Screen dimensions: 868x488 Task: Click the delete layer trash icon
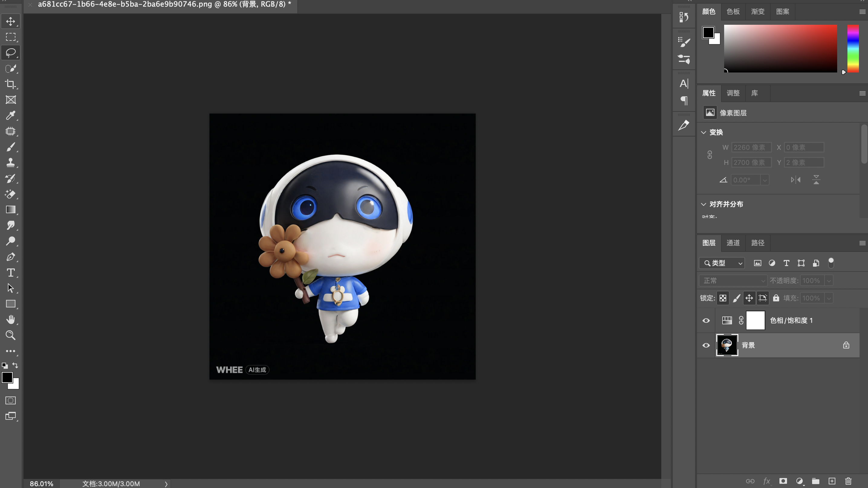(848, 481)
